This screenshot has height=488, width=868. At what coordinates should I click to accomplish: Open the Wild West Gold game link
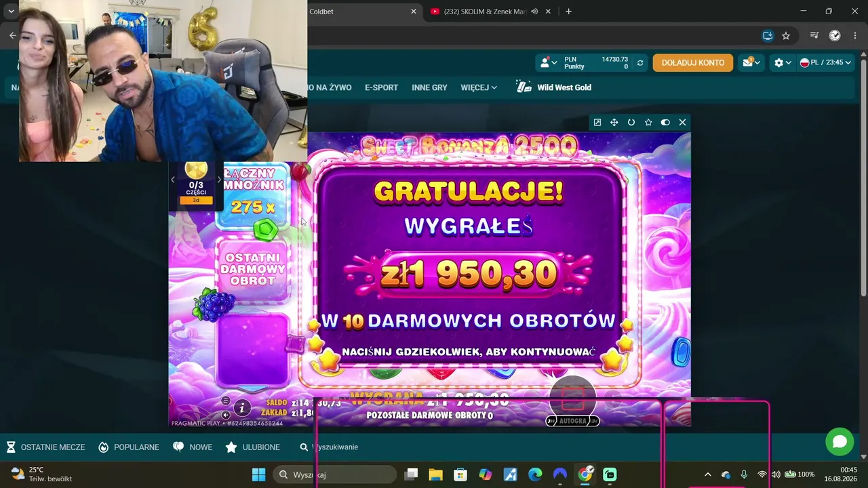pyautogui.click(x=553, y=87)
